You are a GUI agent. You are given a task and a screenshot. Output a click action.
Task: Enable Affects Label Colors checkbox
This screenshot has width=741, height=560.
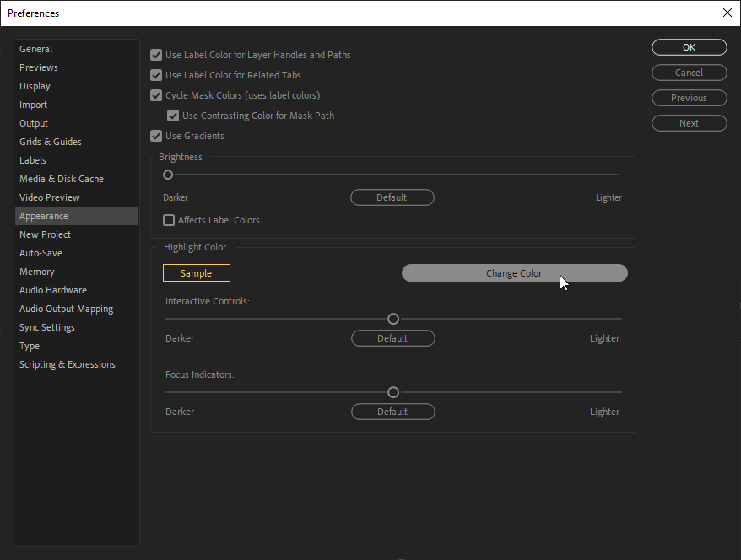pyautogui.click(x=169, y=220)
